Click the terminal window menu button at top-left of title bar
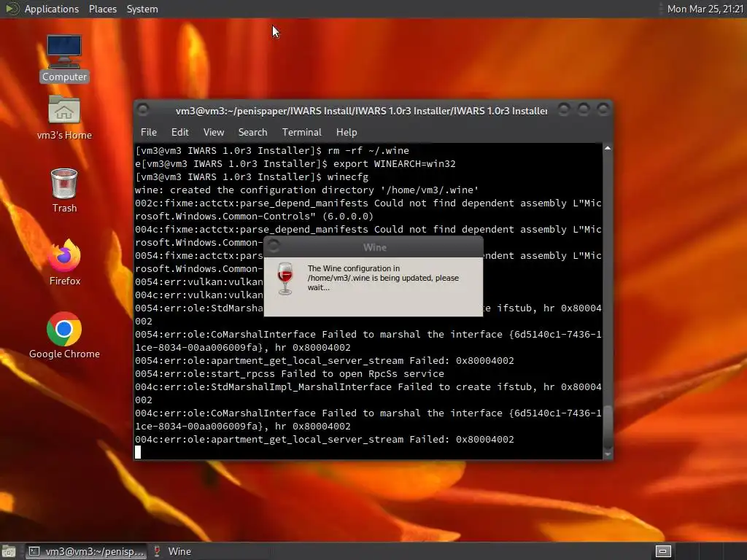This screenshot has width=747, height=560. tap(143, 110)
